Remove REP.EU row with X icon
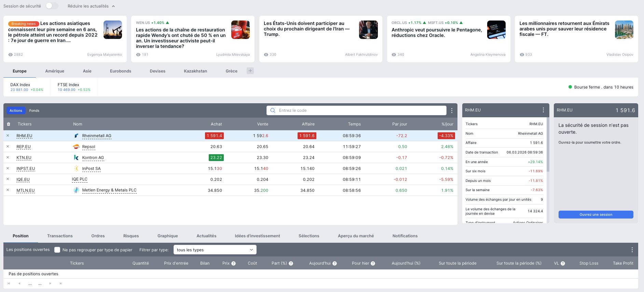Viewport: 644px width, 292px height. tap(8, 147)
